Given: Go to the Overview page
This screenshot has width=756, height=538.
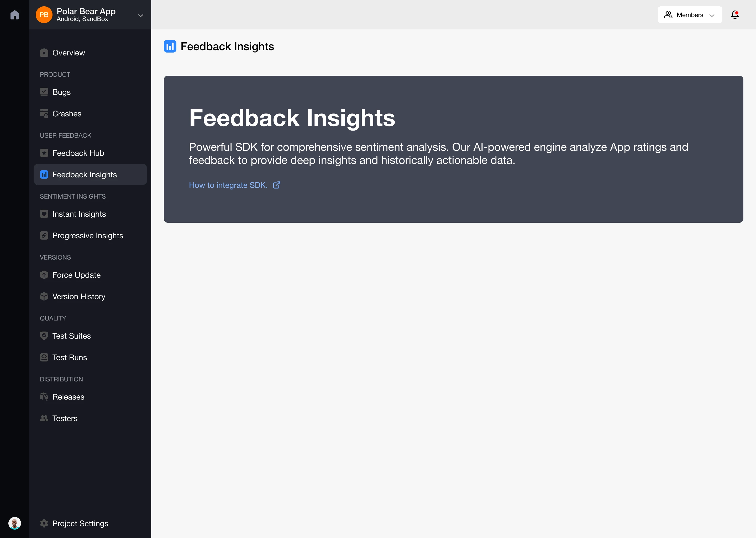Looking at the screenshot, I should pyautogui.click(x=69, y=53).
